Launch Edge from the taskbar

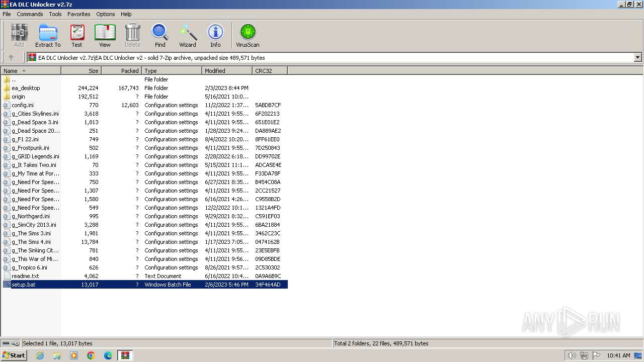pyautogui.click(x=108, y=355)
